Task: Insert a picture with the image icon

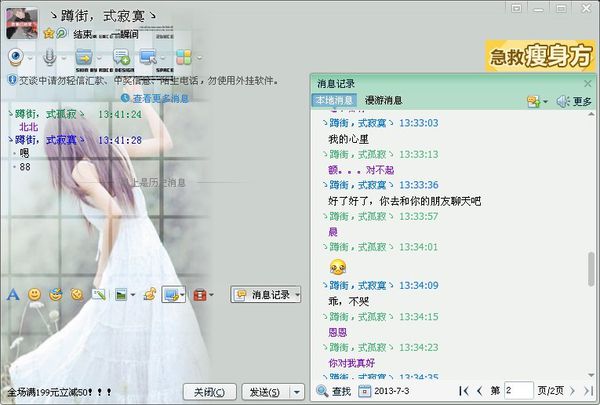Action: coord(121,295)
